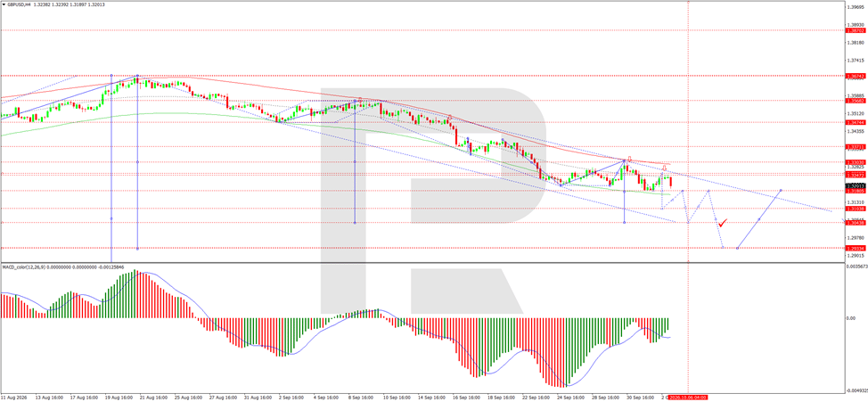Click the red checkmark forecast marker
The height and width of the screenshot is (402, 868).
723,223
